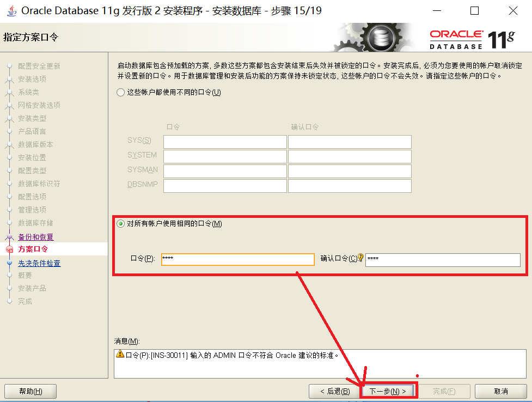This screenshot has width=532, height=402.
Task: Click the DBSNMP confirm password field
Action: coord(350,186)
